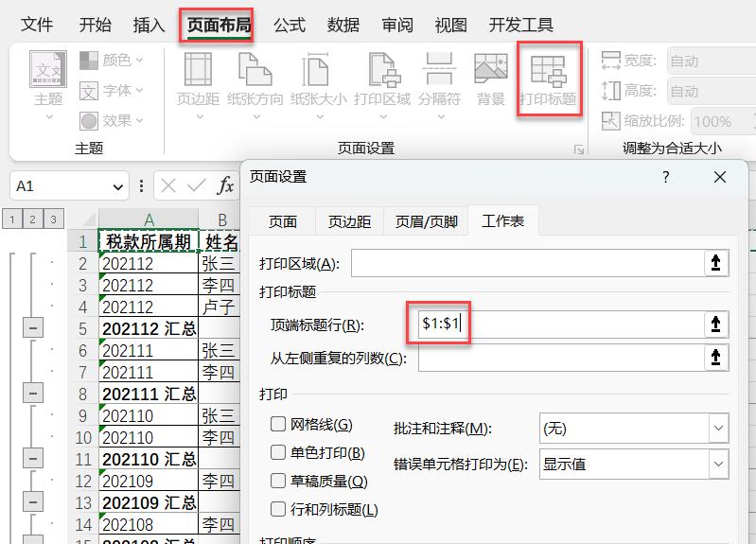
Task: Select the 工作表 tab in dialog
Action: (502, 221)
